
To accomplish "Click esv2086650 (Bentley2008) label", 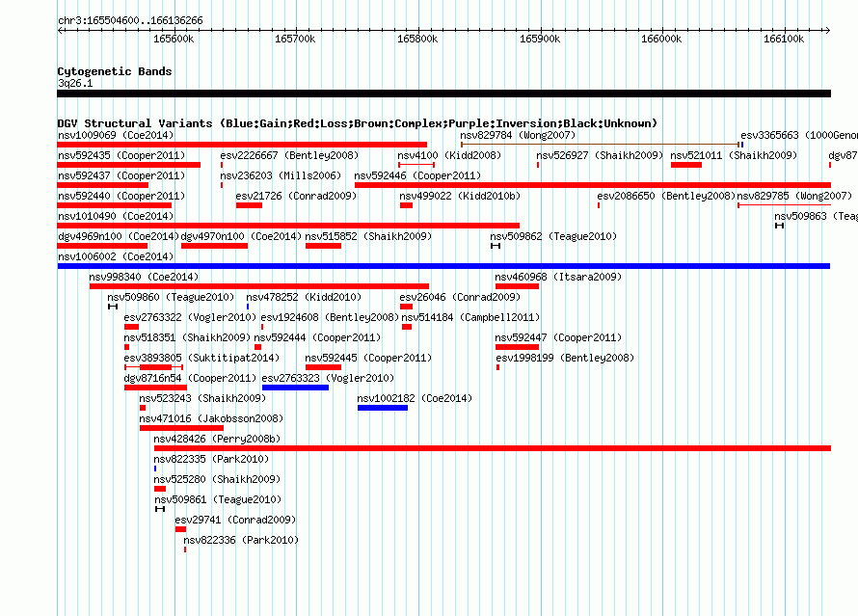I will coord(666,196).
